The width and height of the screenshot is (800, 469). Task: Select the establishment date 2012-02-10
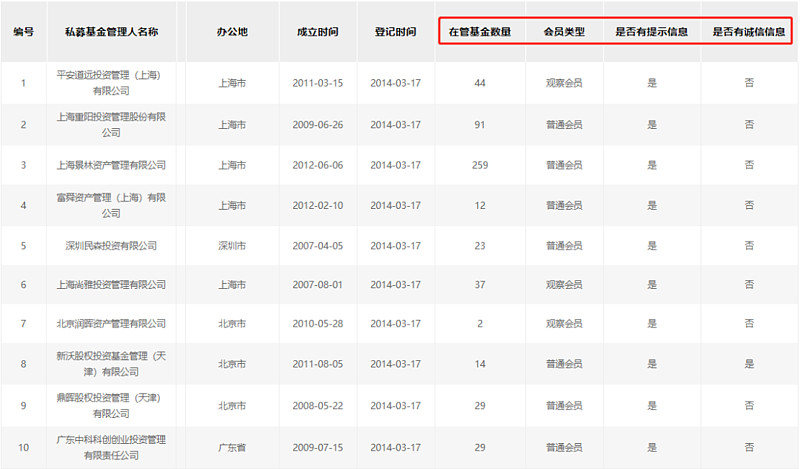pyautogui.click(x=318, y=205)
